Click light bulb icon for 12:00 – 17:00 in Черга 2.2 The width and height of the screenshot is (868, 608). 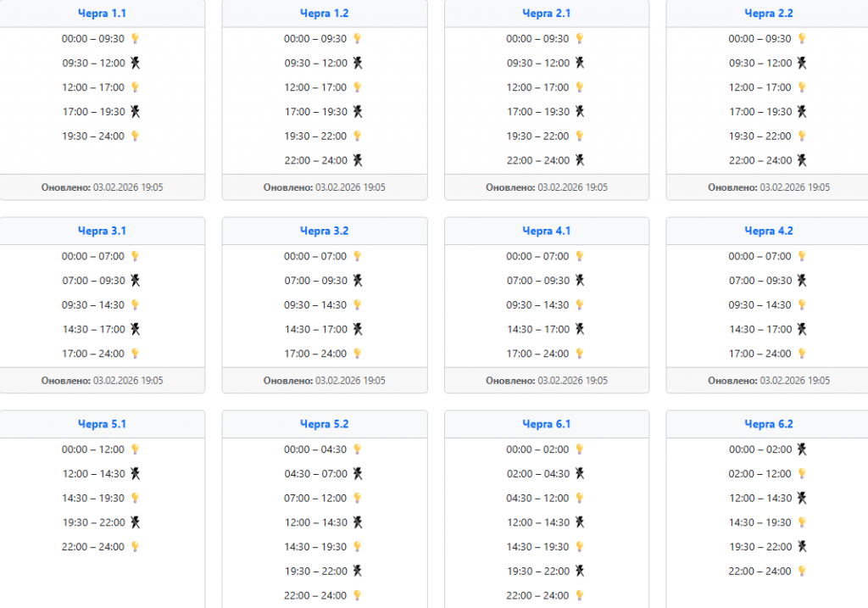coord(802,87)
